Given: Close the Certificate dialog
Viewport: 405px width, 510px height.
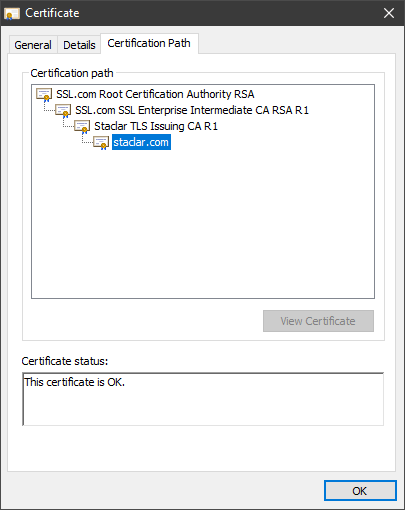Looking at the screenshot, I should pos(389,13).
